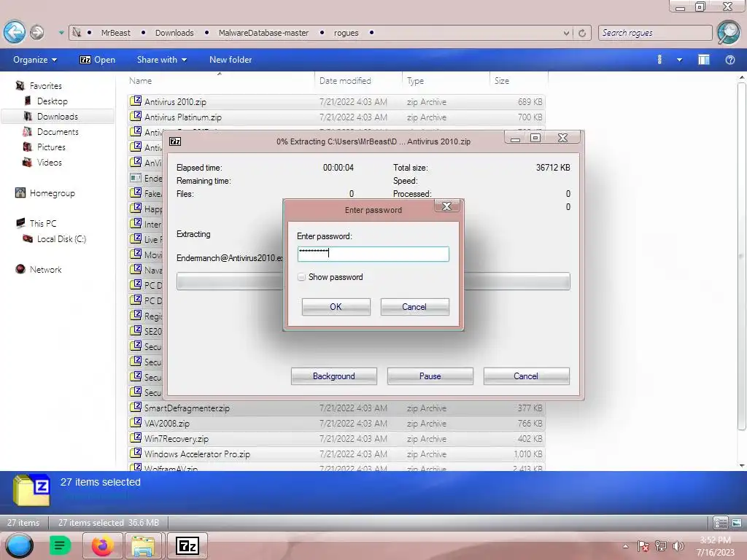Select Antivirus Platinum.zip in file list
Viewport: 747px width, 560px height.
336,117
